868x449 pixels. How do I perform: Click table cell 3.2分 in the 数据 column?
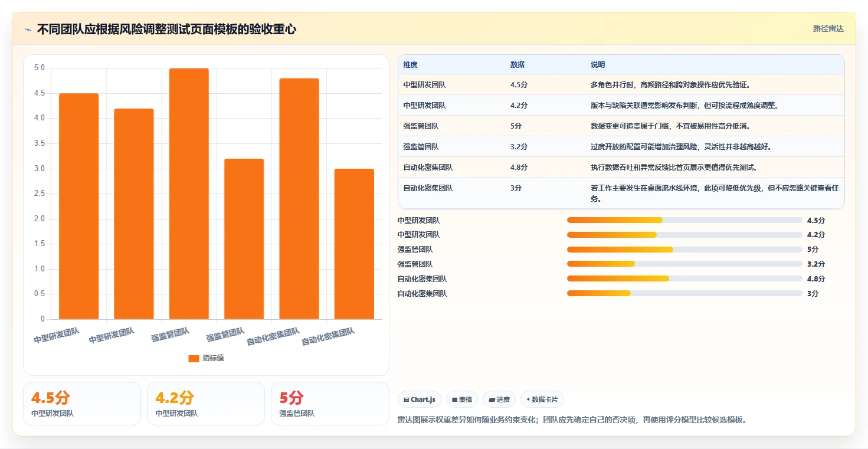[x=519, y=147]
